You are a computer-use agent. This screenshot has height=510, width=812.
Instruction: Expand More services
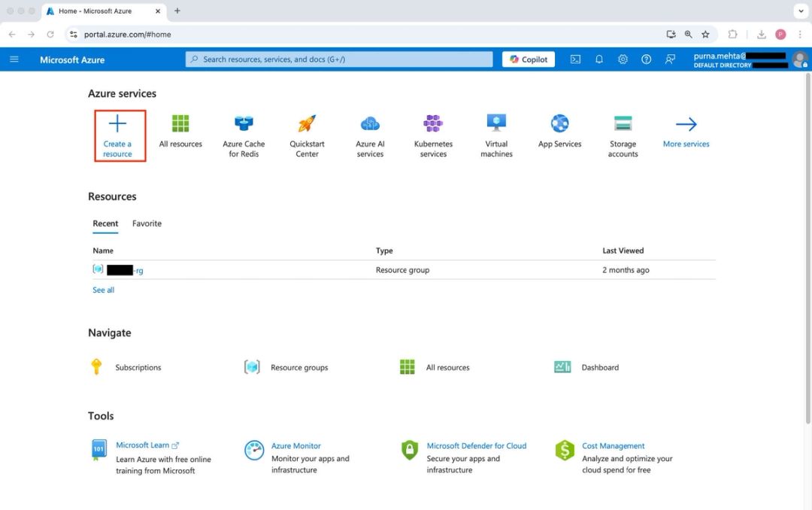685,134
